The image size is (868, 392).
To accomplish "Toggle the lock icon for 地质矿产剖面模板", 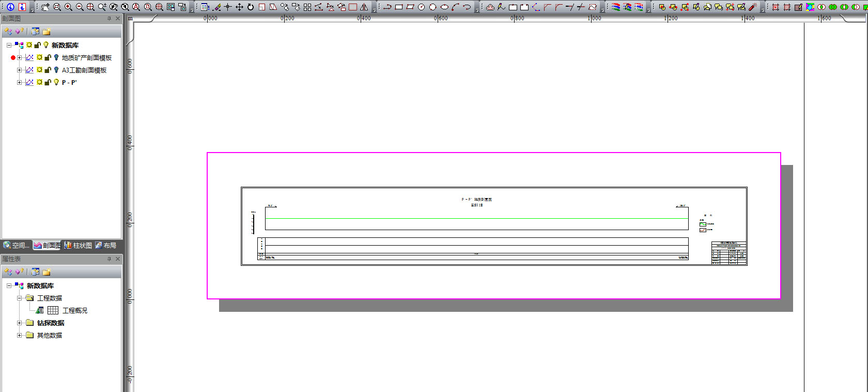I will coord(48,57).
